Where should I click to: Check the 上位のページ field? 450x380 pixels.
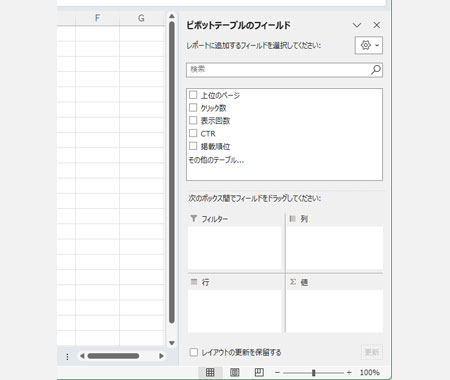click(x=193, y=95)
